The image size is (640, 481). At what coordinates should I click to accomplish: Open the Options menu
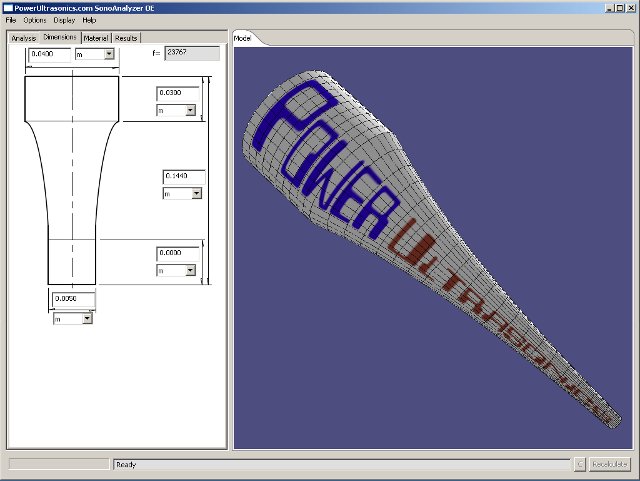[x=35, y=20]
